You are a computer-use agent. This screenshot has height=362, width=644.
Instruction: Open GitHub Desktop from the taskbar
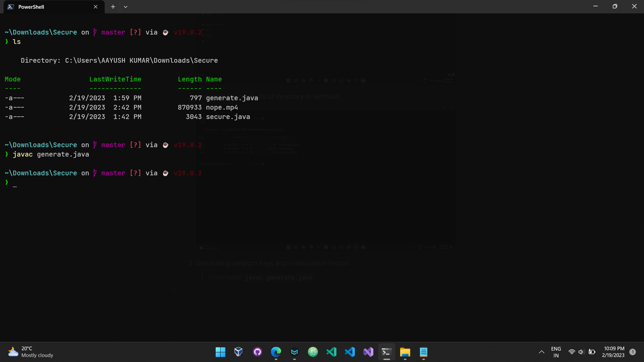pyautogui.click(x=257, y=352)
